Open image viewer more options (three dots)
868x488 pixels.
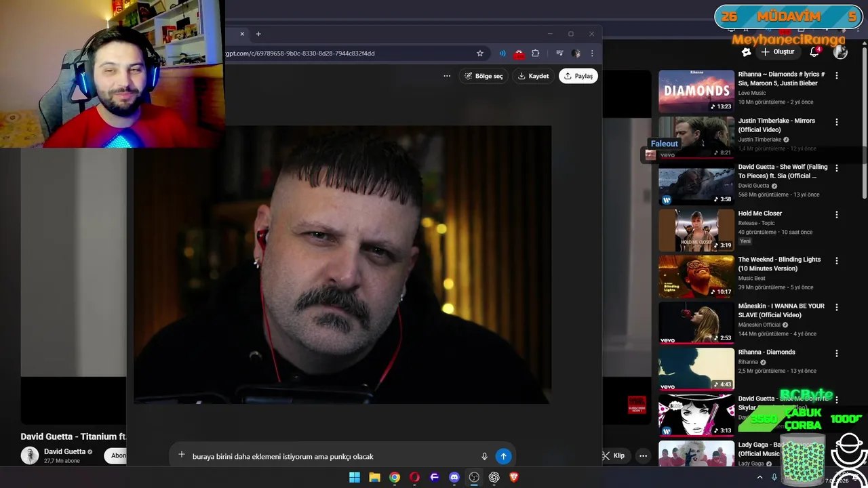pos(447,76)
